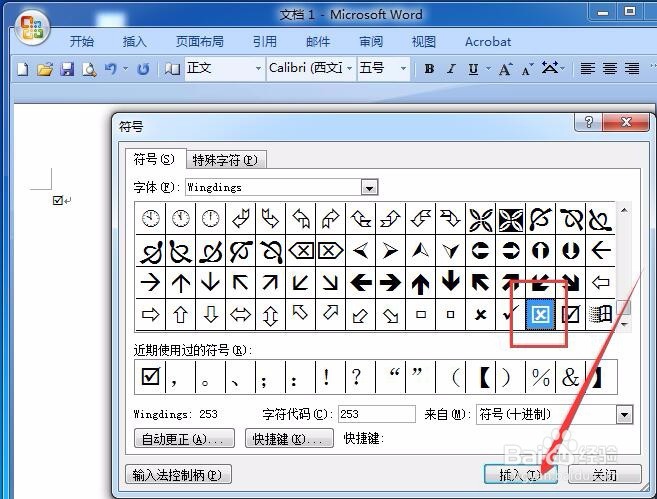The image size is (657, 499).
Task: Click the checkbox symbol in the document
Action: [x=58, y=200]
